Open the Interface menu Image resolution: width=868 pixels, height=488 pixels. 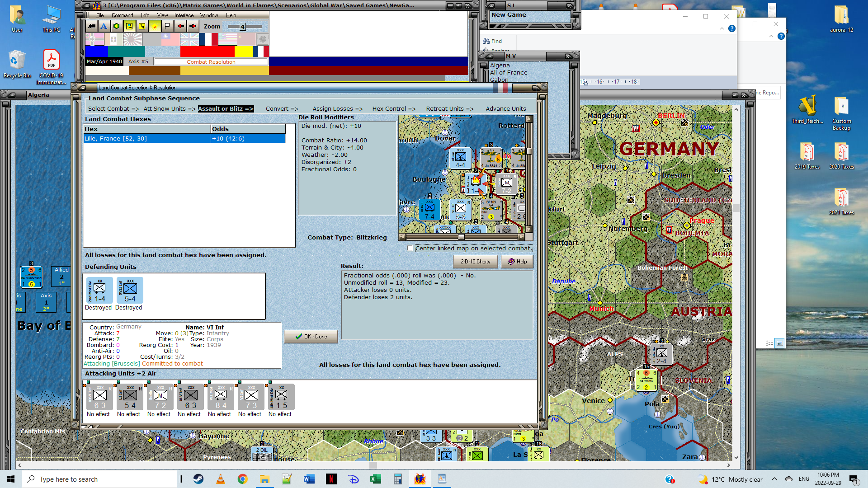[x=184, y=15]
